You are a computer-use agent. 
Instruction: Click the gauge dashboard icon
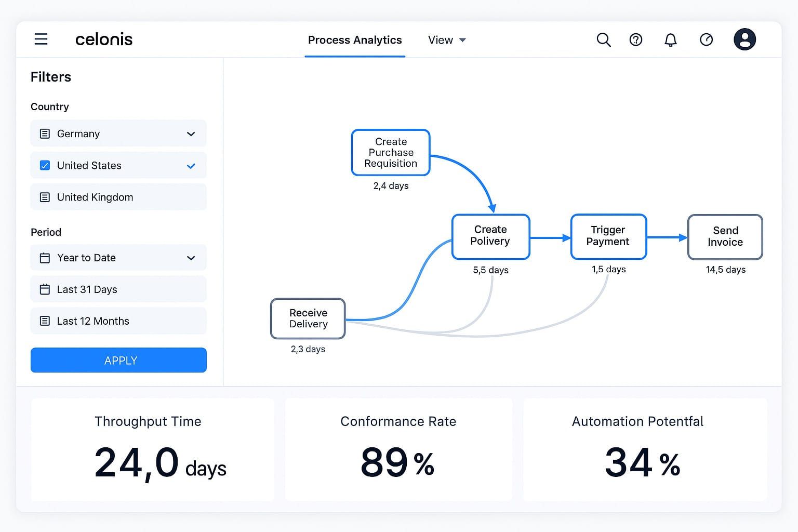click(x=706, y=40)
